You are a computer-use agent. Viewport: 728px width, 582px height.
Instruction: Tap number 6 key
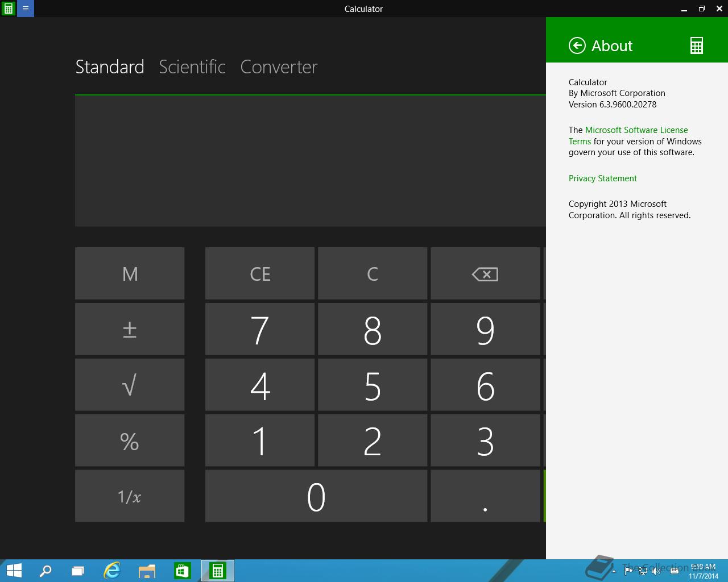pos(485,385)
